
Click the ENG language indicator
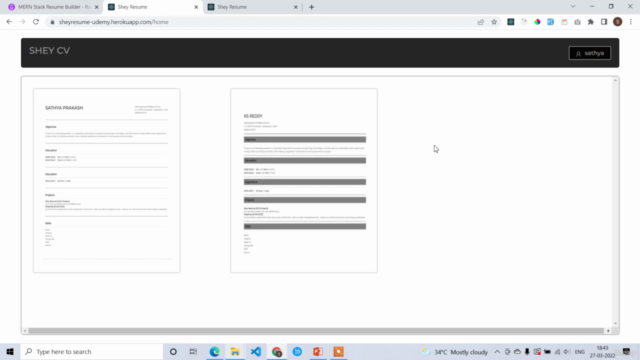(x=580, y=352)
